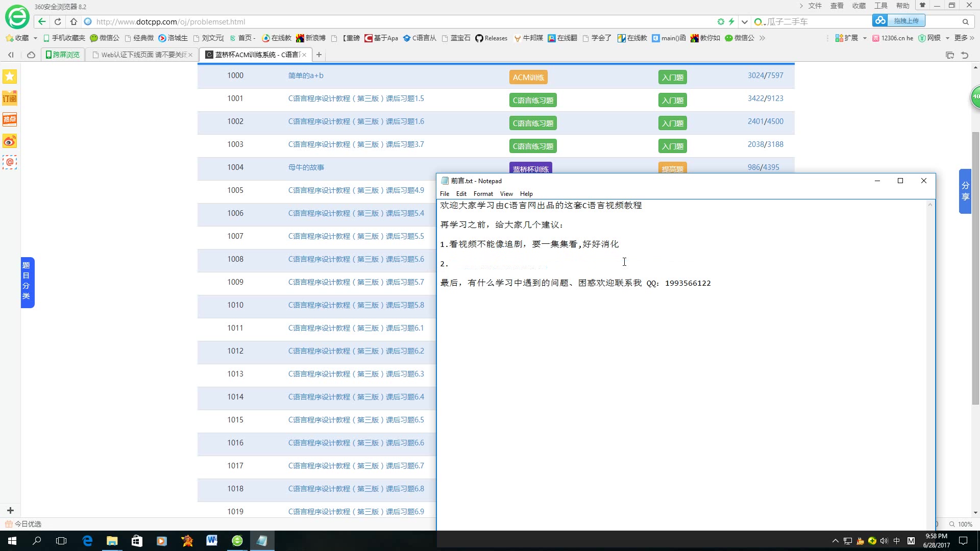Open the 扩展 extensions manager
This screenshot has width=980, height=551.
tap(847, 38)
